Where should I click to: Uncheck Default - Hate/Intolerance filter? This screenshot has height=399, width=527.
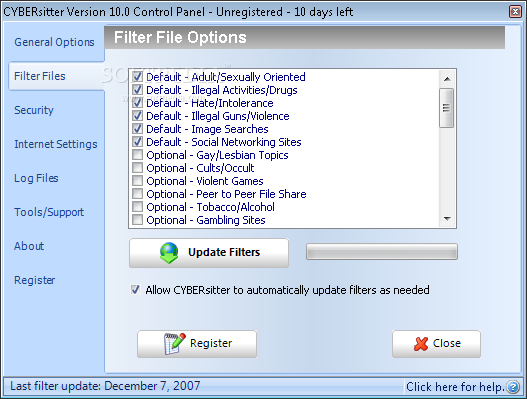pyautogui.click(x=137, y=103)
